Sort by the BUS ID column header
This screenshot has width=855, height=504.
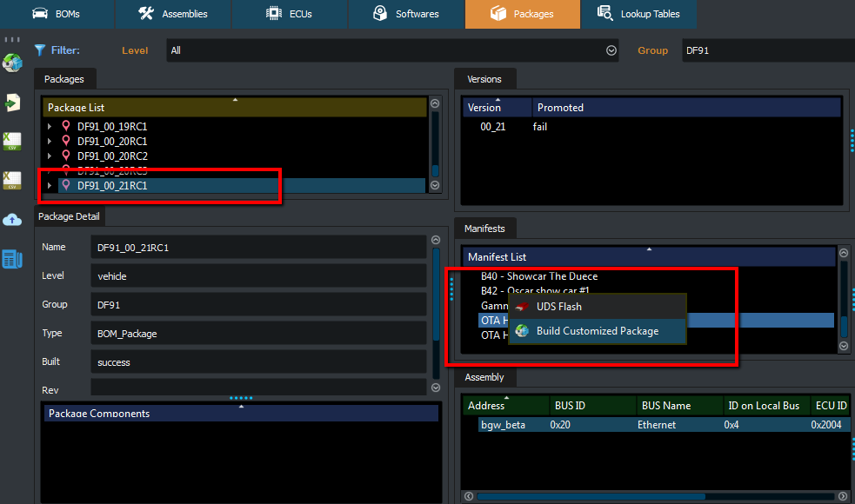[592, 406]
